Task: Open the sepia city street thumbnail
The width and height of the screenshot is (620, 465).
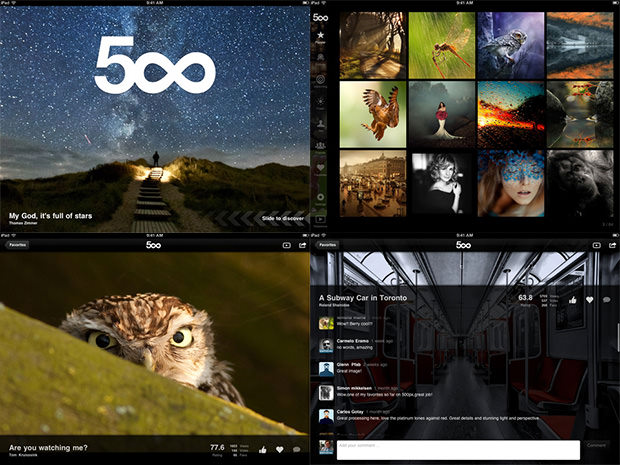Action: coord(373,183)
